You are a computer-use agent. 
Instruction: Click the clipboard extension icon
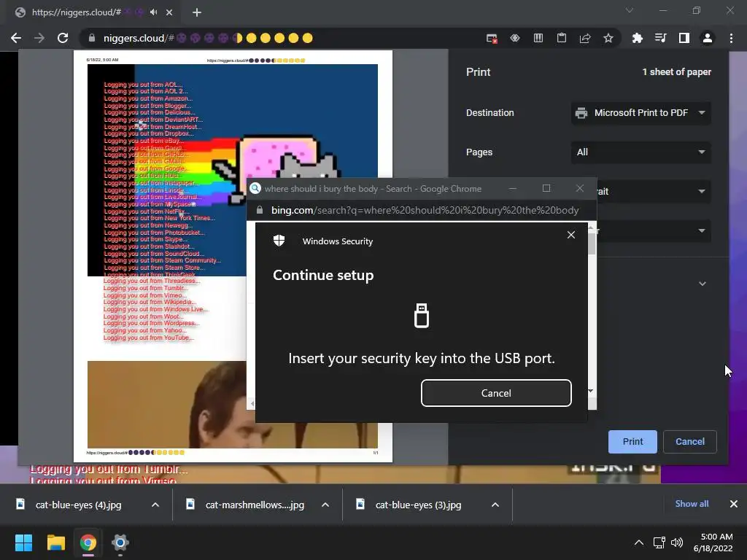(x=562, y=38)
